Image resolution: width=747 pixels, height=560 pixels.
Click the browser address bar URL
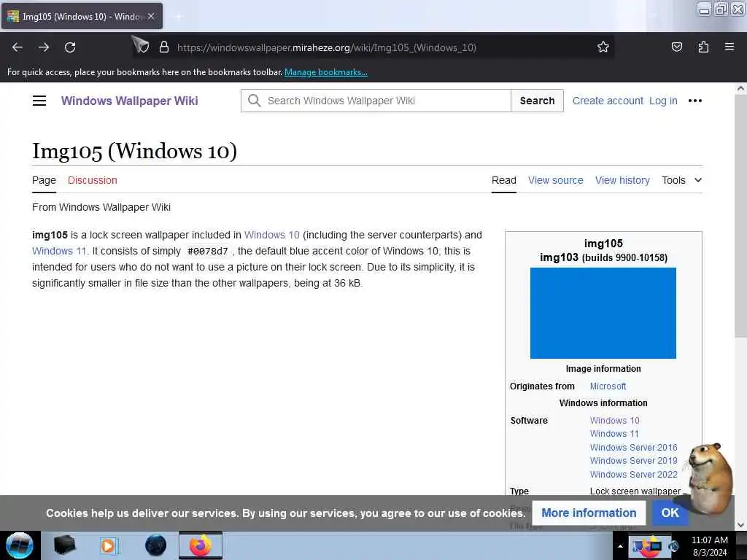326,47
